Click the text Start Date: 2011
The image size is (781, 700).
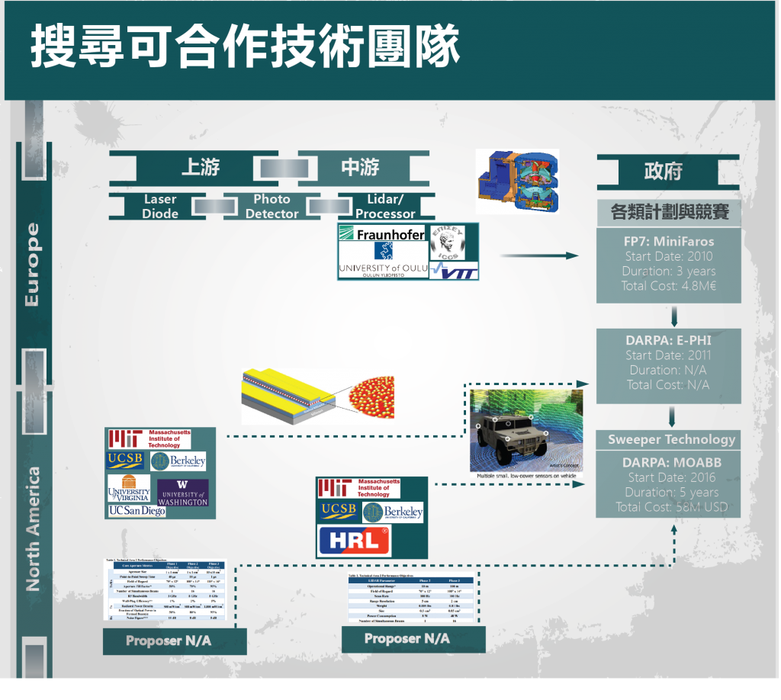pyautogui.click(x=669, y=355)
